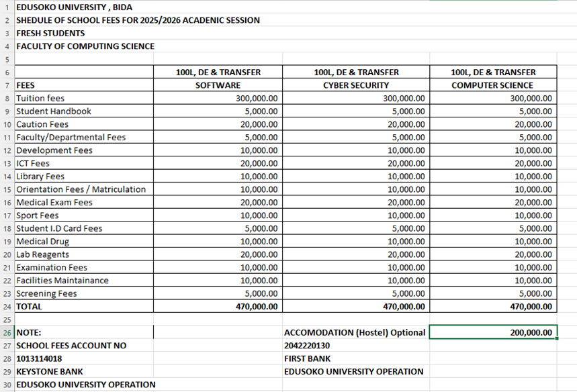Click the FIRST BANK cell
This screenshot has height=392, width=577.
click(308, 358)
